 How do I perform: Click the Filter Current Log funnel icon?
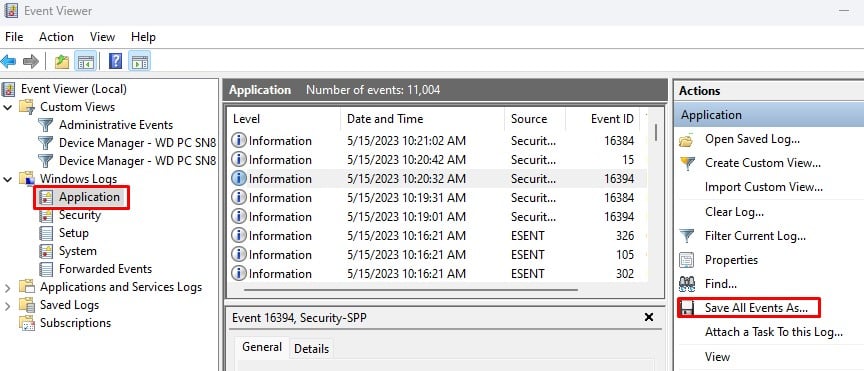click(687, 236)
